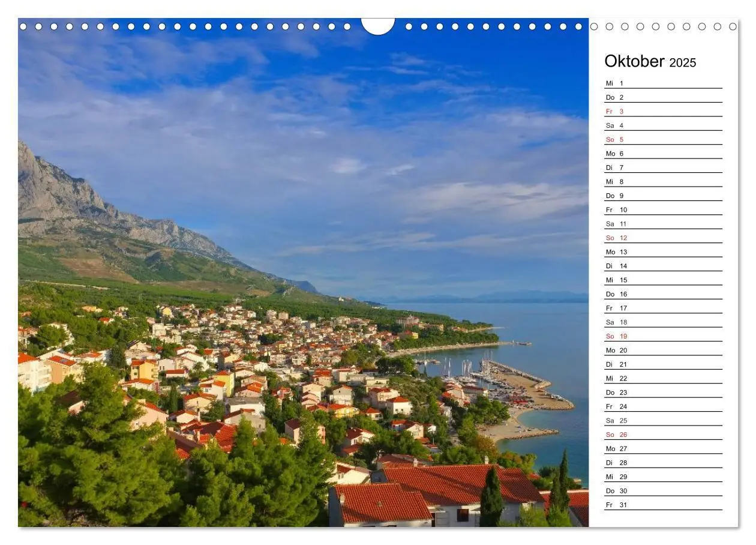Select the red So 19 row
Image resolution: width=756 pixels, height=545 pixels.
pyautogui.click(x=663, y=336)
